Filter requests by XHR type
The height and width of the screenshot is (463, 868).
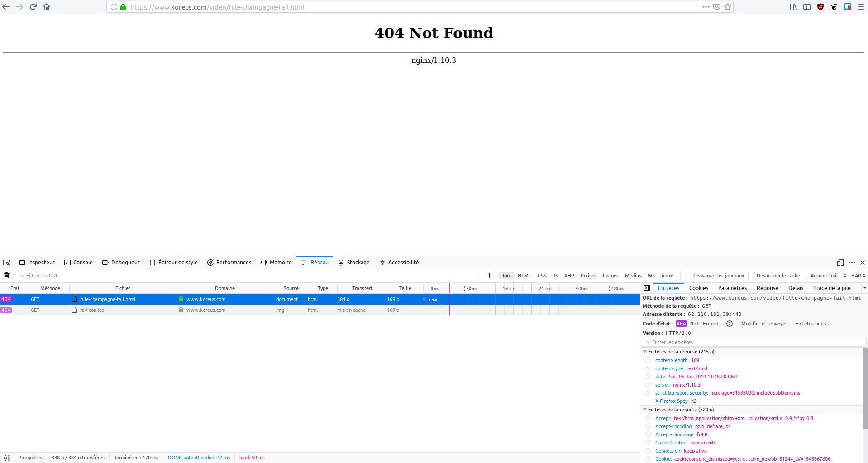pyautogui.click(x=569, y=276)
